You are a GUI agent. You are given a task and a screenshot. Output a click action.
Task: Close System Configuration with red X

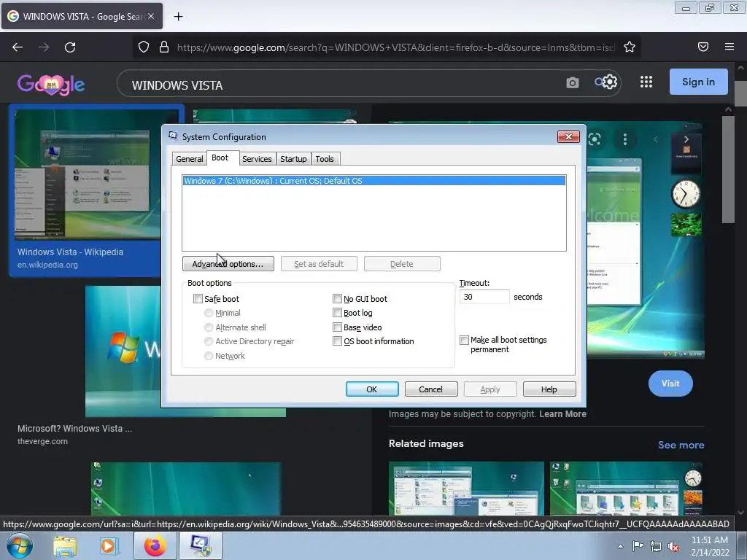point(568,136)
